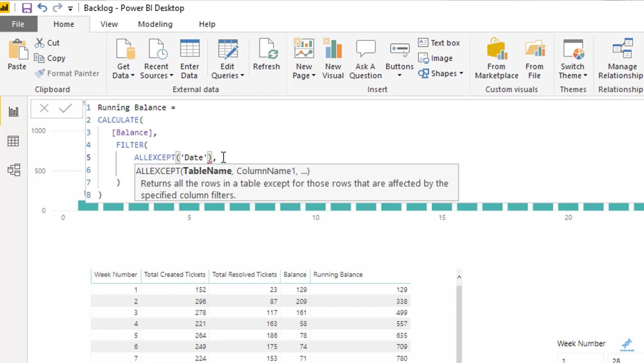644x363 pixels.
Task: Click the Running Balance column header
Action: [x=338, y=275]
